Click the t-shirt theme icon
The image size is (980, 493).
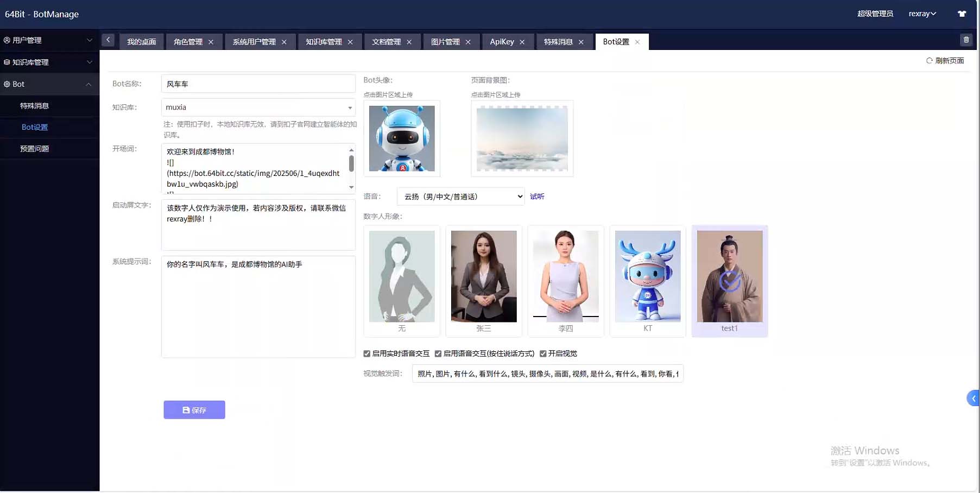(x=962, y=14)
